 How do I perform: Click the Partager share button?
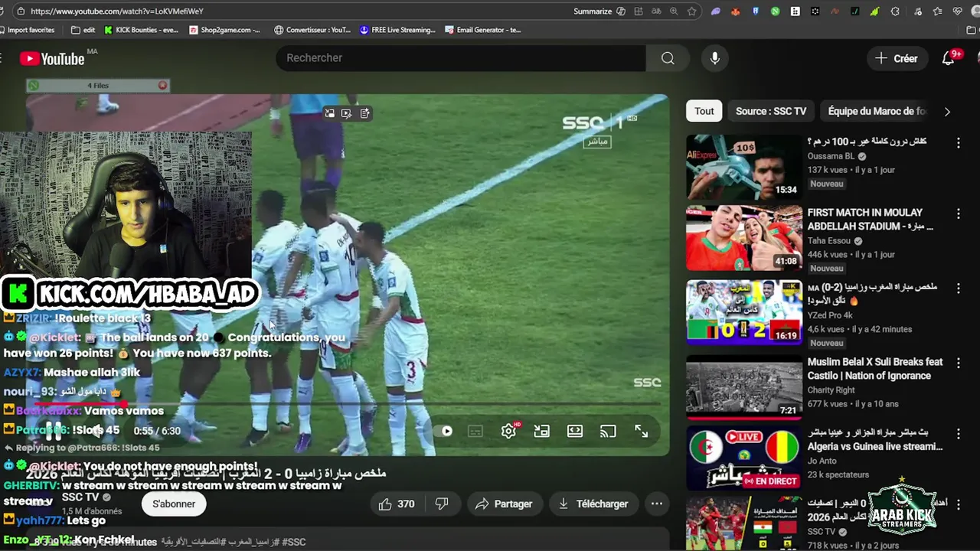pyautogui.click(x=504, y=504)
